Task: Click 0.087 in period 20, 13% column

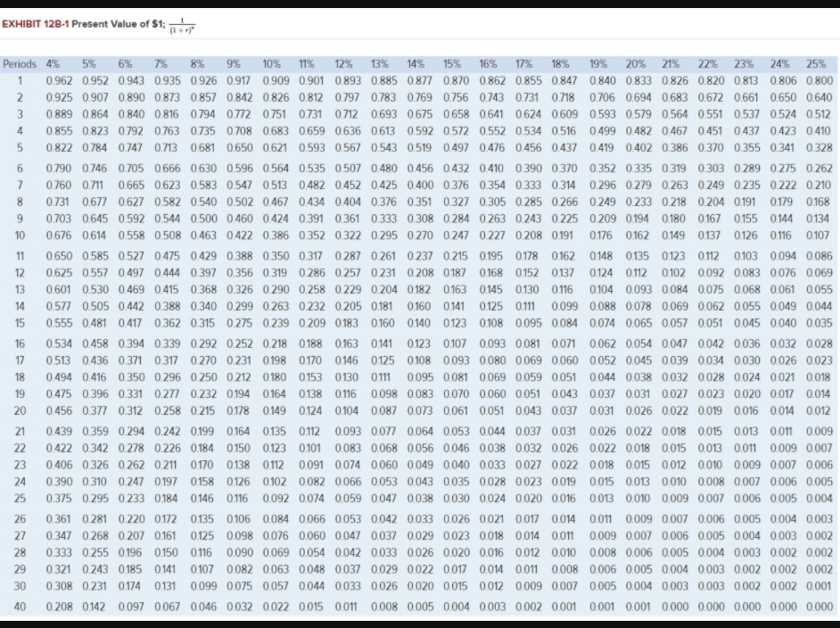Action: tap(384, 411)
